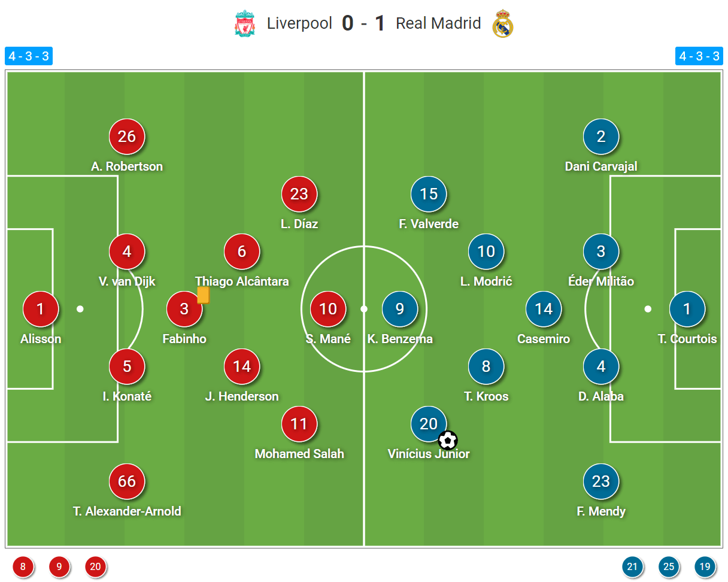Click T. Alexander-Arnold's number 66 circle
This screenshot has width=728, height=582.
(x=127, y=481)
